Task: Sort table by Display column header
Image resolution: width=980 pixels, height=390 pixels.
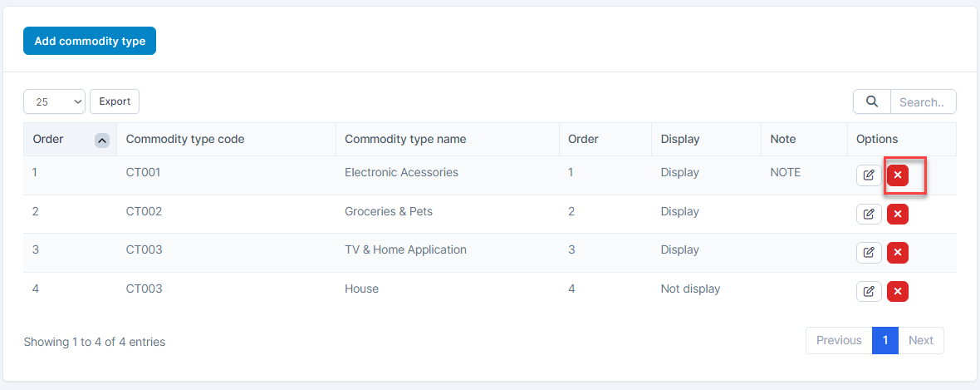Action: 680,140
